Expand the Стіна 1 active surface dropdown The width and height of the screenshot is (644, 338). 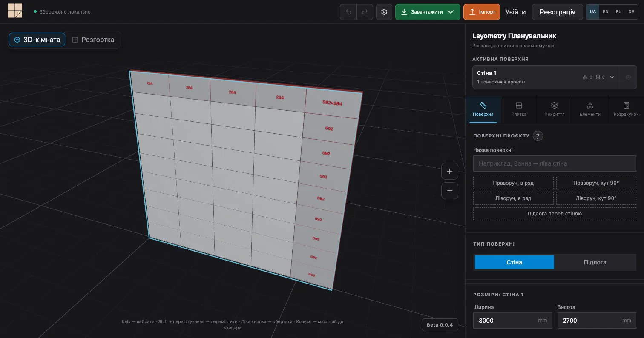612,77
